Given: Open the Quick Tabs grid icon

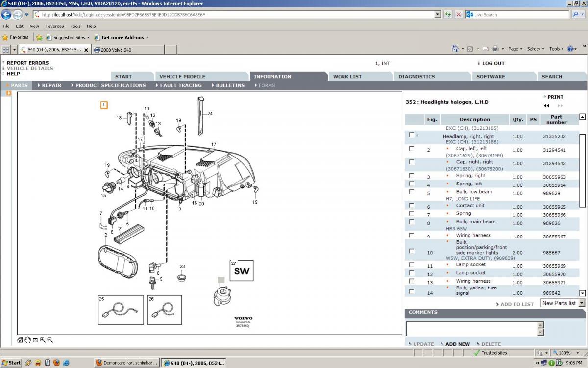Looking at the screenshot, I should pyautogui.click(x=6, y=50).
